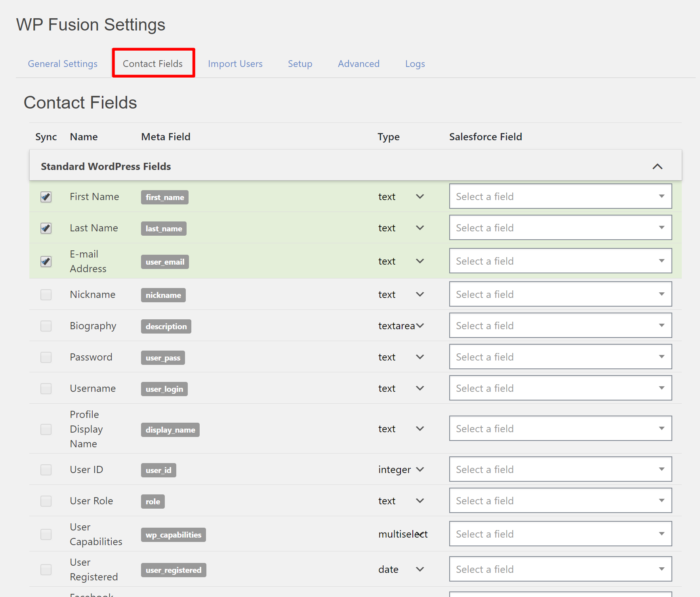700x597 pixels.
Task: Disable syncing for First Name field
Action: pyautogui.click(x=46, y=197)
